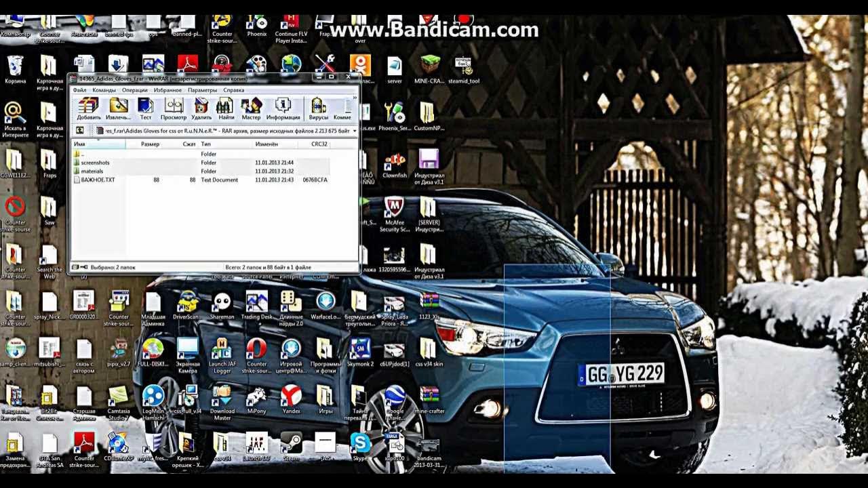The height and width of the screenshot is (488, 868).
Task: Select the screenshots folder row
Action: (x=201, y=163)
